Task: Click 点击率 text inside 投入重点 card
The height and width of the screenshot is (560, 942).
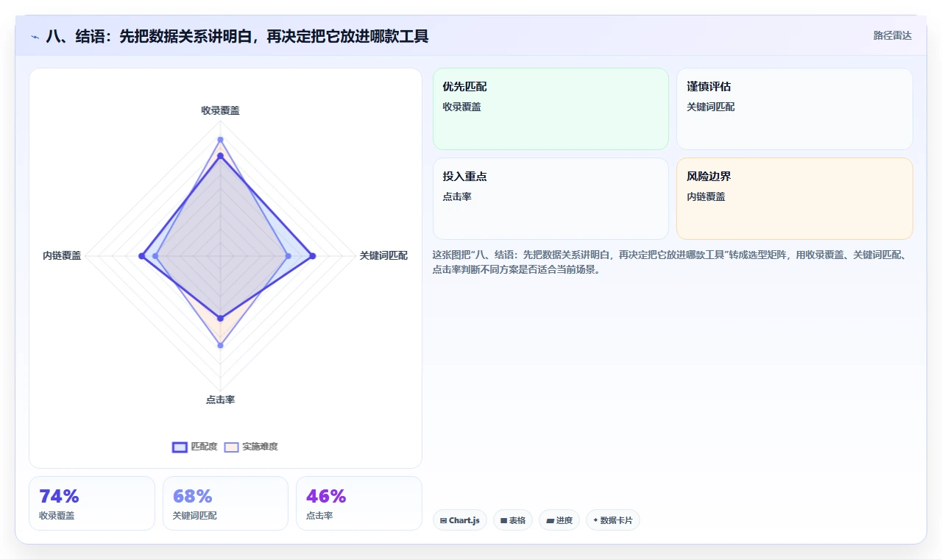Action: click(x=457, y=196)
